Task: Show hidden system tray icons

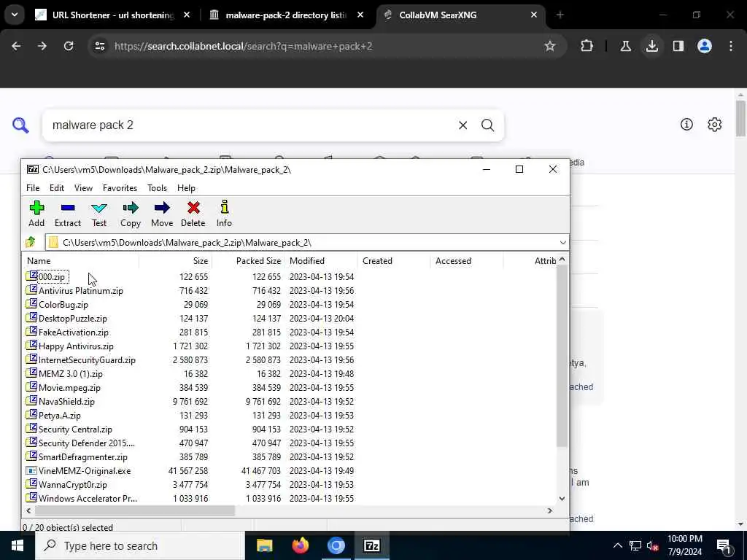Action: [617, 545]
